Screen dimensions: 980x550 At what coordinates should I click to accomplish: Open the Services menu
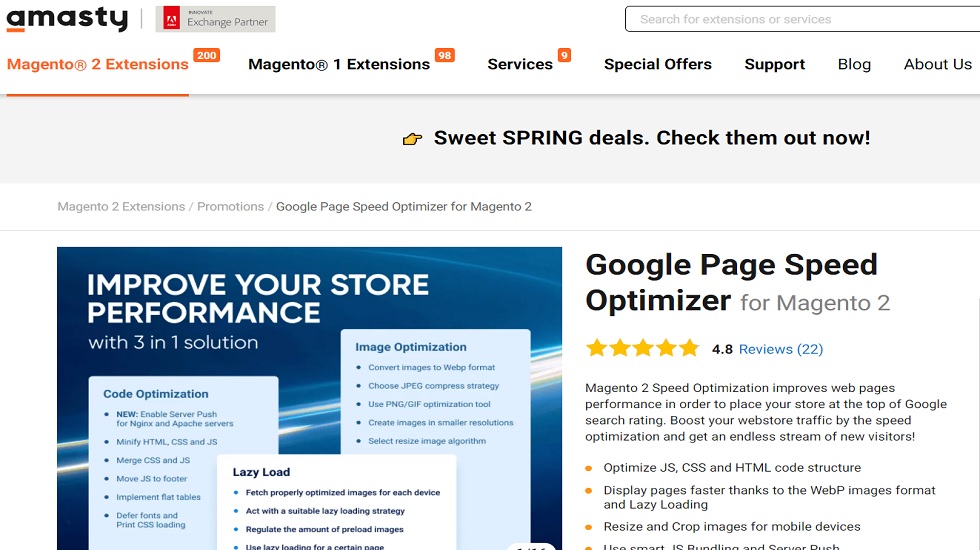coord(520,64)
